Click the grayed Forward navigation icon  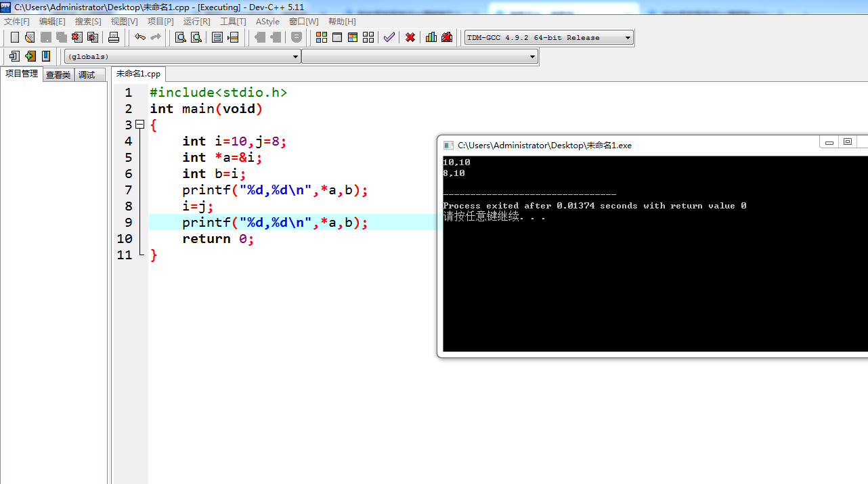[276, 37]
